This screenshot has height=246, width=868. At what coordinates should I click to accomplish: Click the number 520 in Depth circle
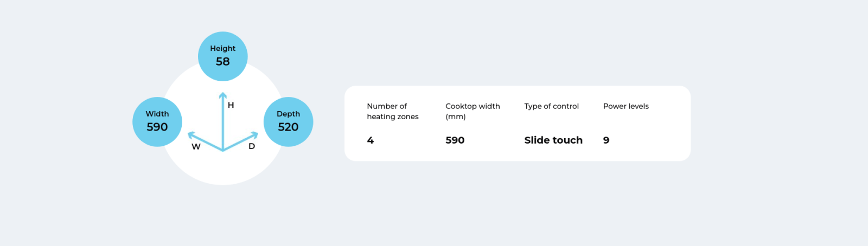point(288,127)
